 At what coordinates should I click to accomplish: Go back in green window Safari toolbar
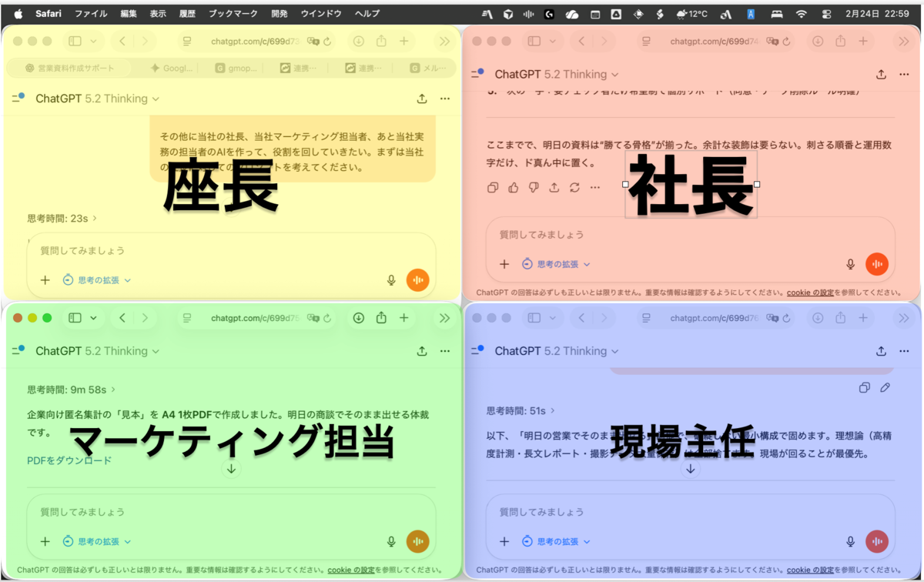point(122,318)
